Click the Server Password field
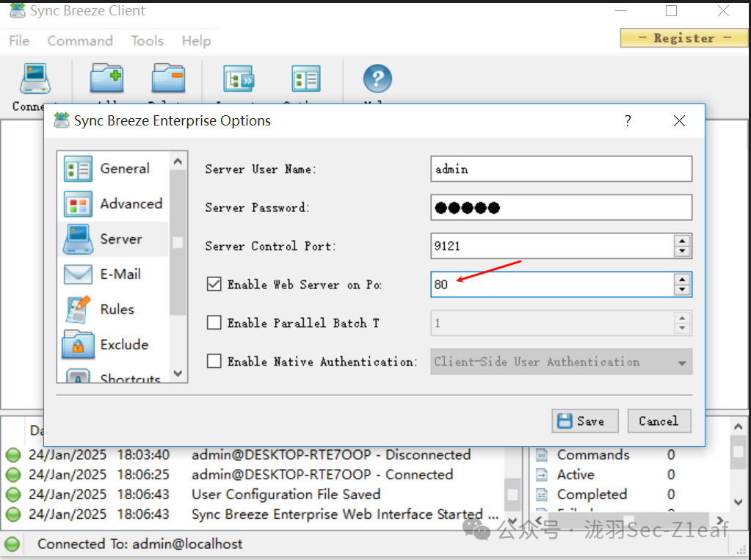The width and height of the screenshot is (751, 560). click(x=562, y=208)
